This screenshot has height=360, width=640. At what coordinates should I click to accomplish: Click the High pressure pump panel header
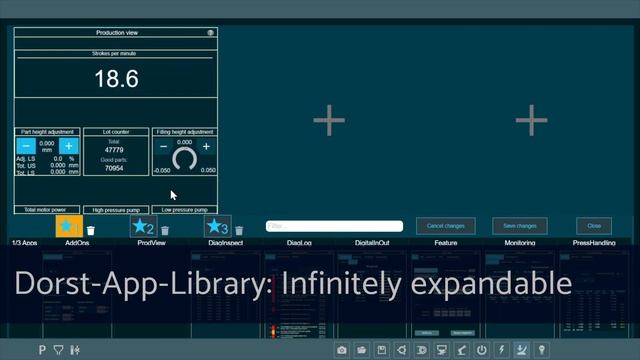click(116, 210)
